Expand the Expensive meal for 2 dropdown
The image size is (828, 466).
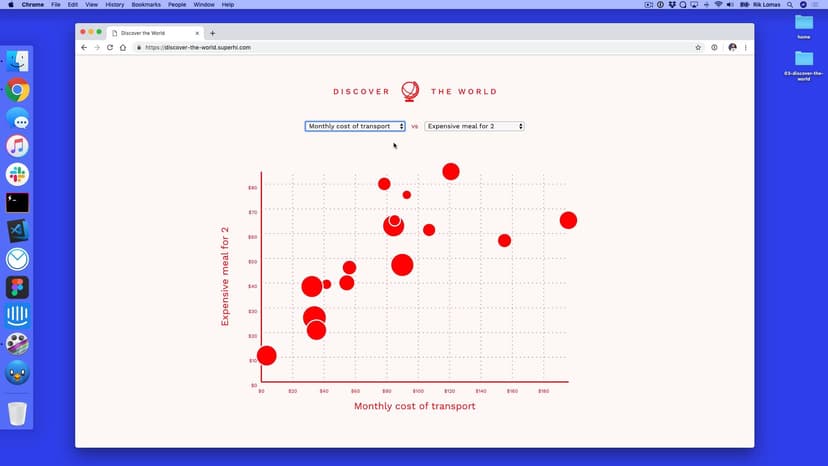point(474,126)
